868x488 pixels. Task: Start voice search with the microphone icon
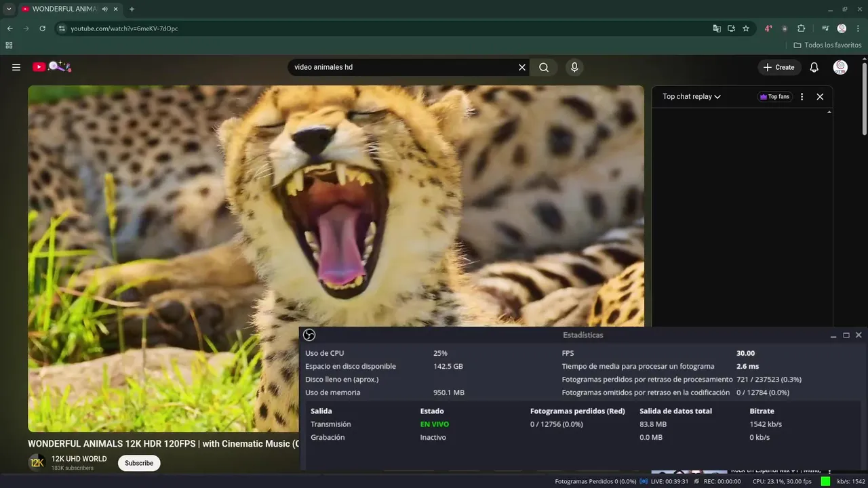[574, 67]
